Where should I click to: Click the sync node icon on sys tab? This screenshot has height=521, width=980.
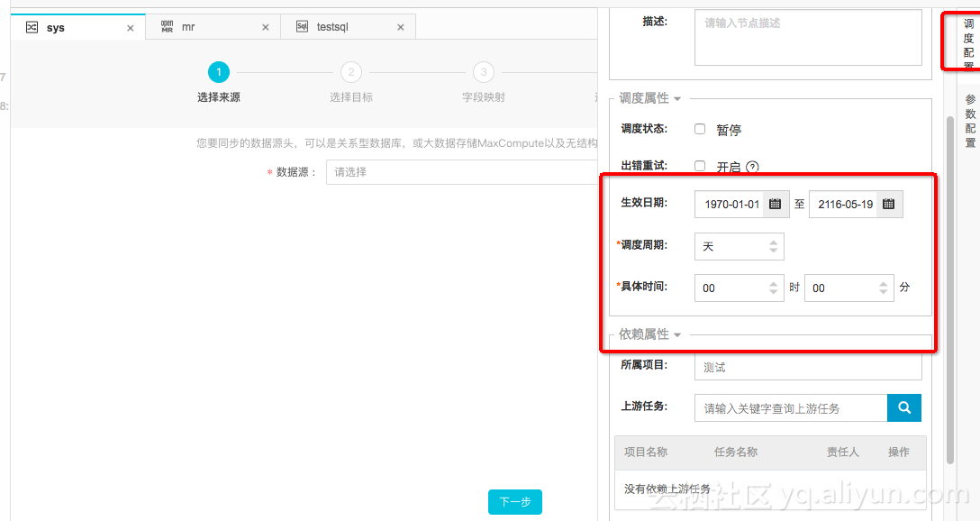[x=32, y=27]
